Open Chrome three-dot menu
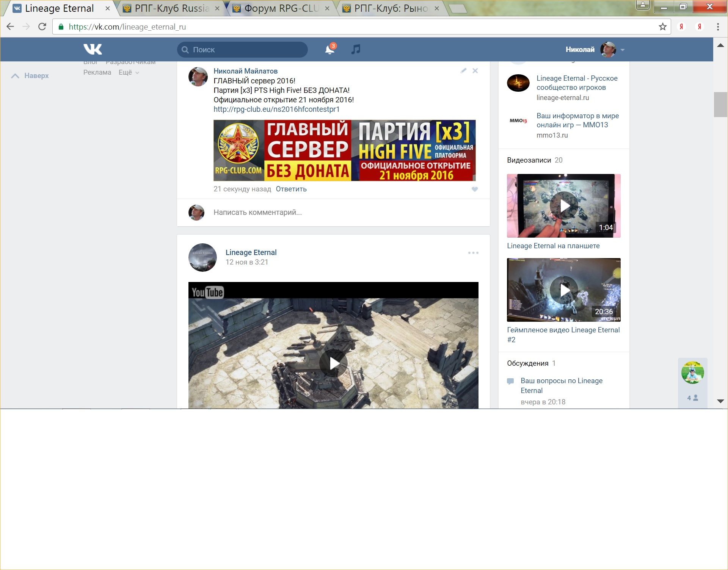 point(718,27)
